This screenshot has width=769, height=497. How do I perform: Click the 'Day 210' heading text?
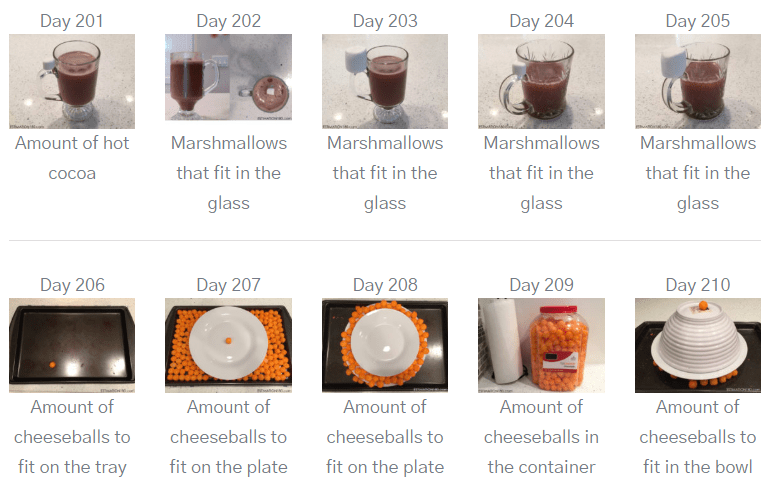pyautogui.click(x=698, y=285)
